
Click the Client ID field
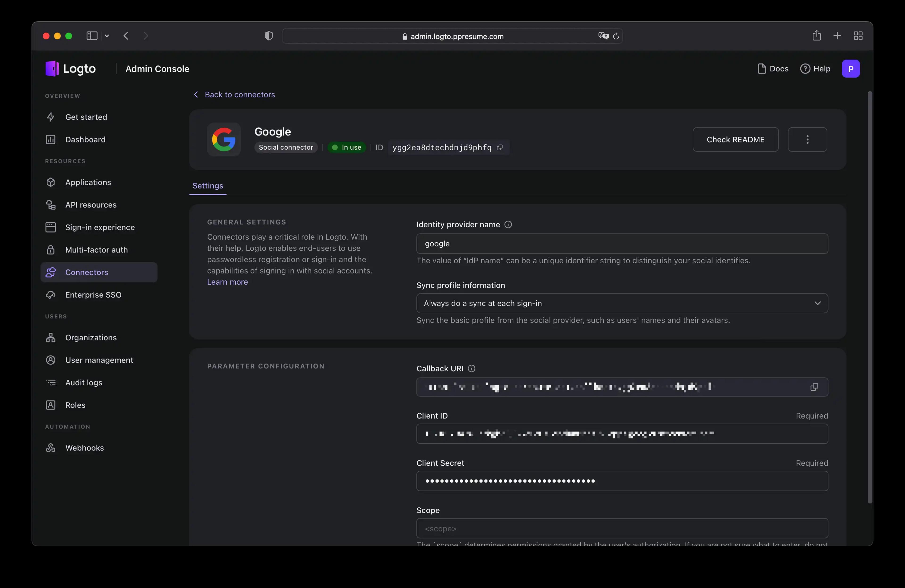[622, 434]
